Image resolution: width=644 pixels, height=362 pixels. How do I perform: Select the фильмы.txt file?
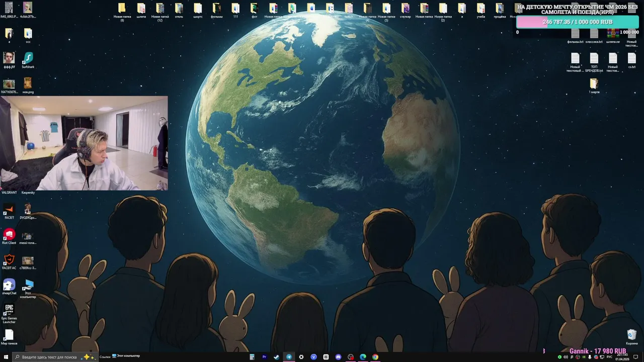[575, 36]
